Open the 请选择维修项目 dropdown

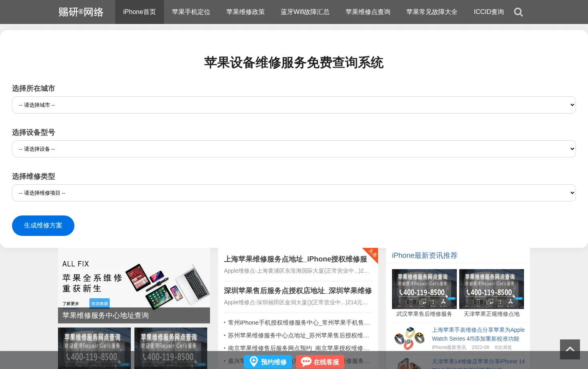tap(294, 193)
